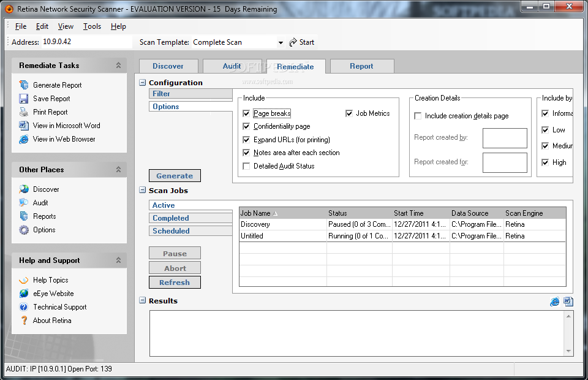Click the Status column header
This screenshot has width=588, height=380.
[360, 213]
